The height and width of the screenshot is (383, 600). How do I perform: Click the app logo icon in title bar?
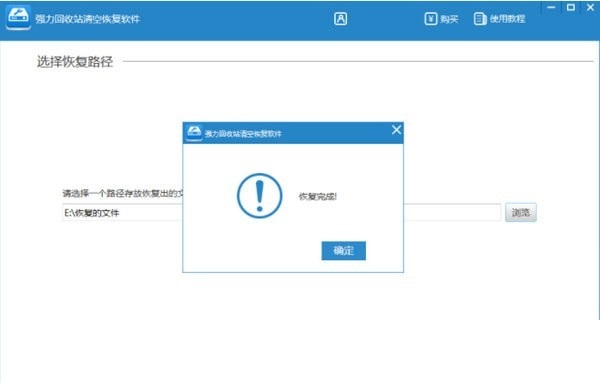tap(18, 18)
